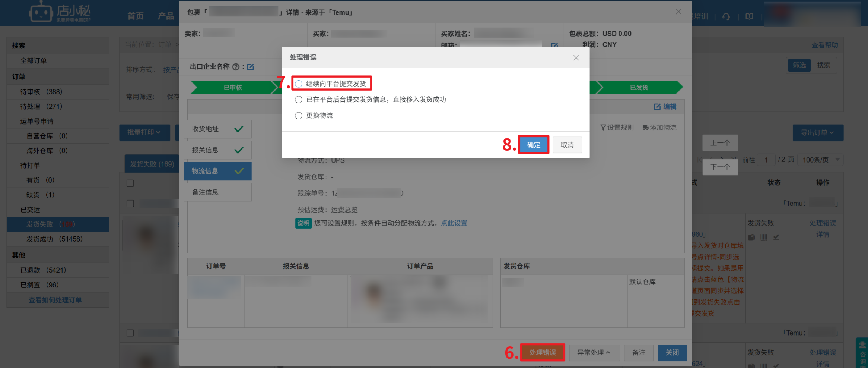
Task: Click the green 说明 badge
Action: pos(303,223)
